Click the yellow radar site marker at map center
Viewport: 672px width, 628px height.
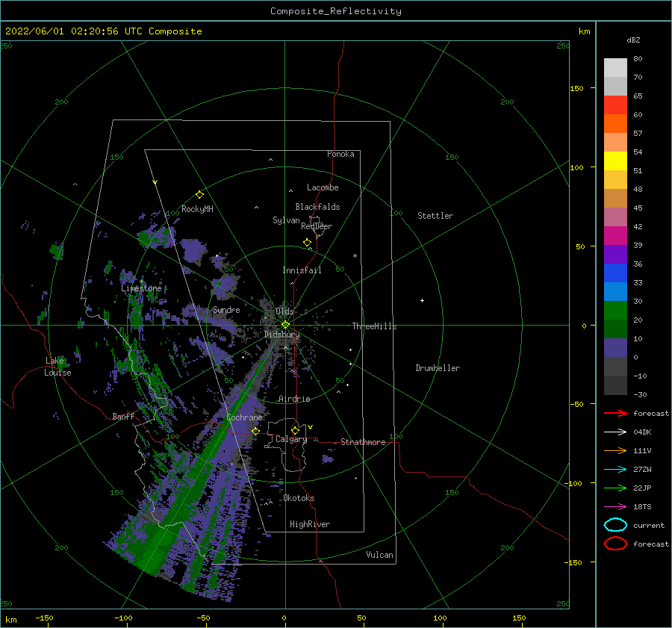pos(285,325)
